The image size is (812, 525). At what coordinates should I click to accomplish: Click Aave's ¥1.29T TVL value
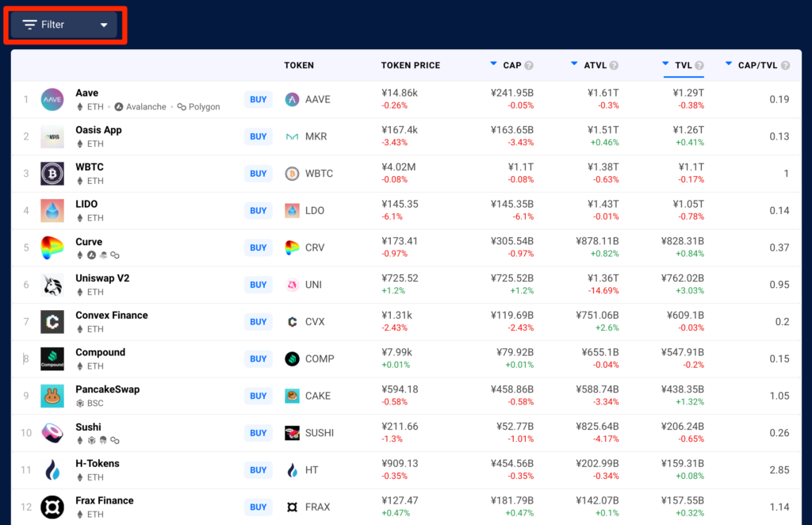coord(688,94)
